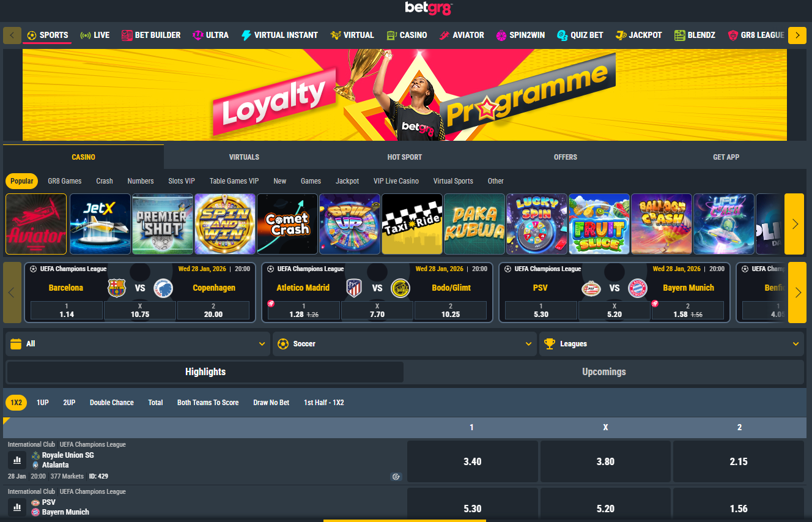Launch the UFO Crash game
The height and width of the screenshot is (522, 812).
click(x=724, y=224)
